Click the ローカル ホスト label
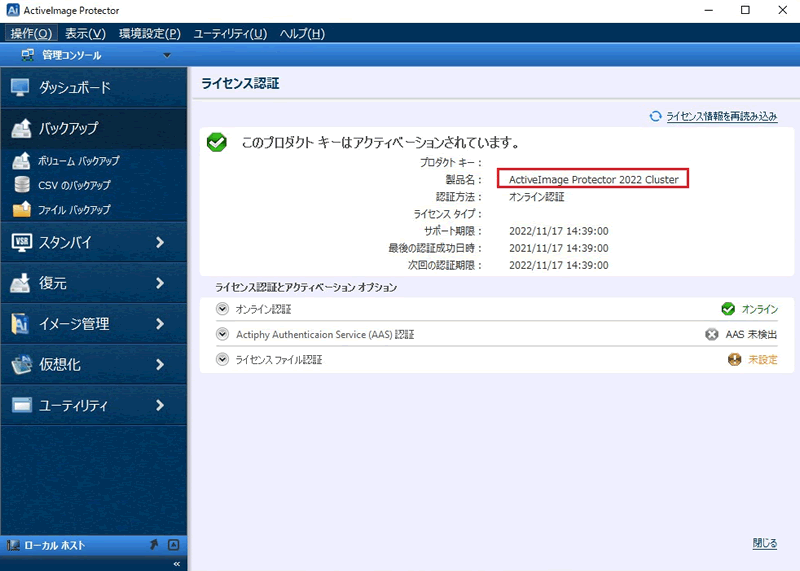The width and height of the screenshot is (800, 571). pyautogui.click(x=55, y=545)
